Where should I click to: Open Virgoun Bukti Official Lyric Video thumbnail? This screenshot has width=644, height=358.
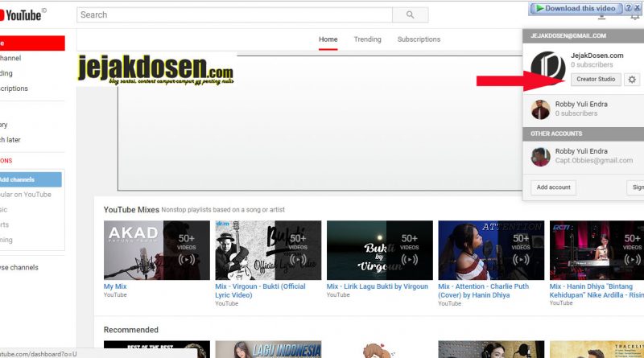(x=268, y=250)
